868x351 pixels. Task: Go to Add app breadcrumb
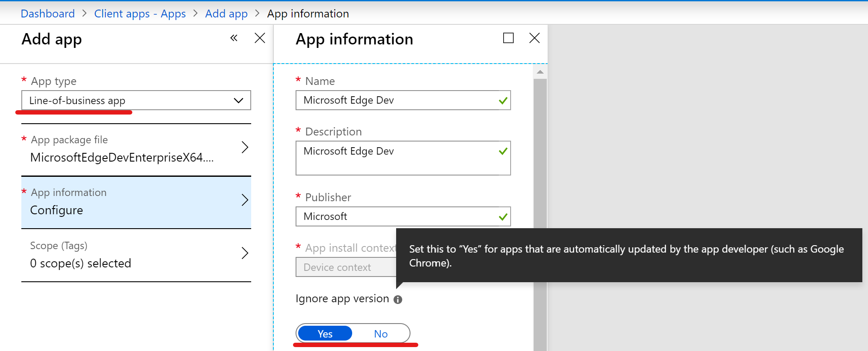(226, 13)
